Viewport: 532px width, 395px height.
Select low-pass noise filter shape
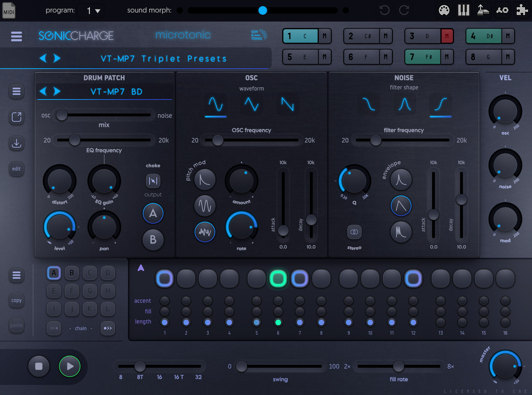pyautogui.click(x=369, y=104)
